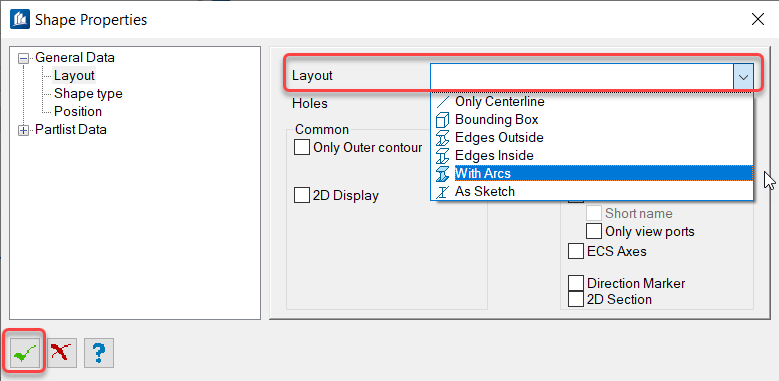Tick the Only view ports checkbox
The image size is (779, 381).
[594, 231]
